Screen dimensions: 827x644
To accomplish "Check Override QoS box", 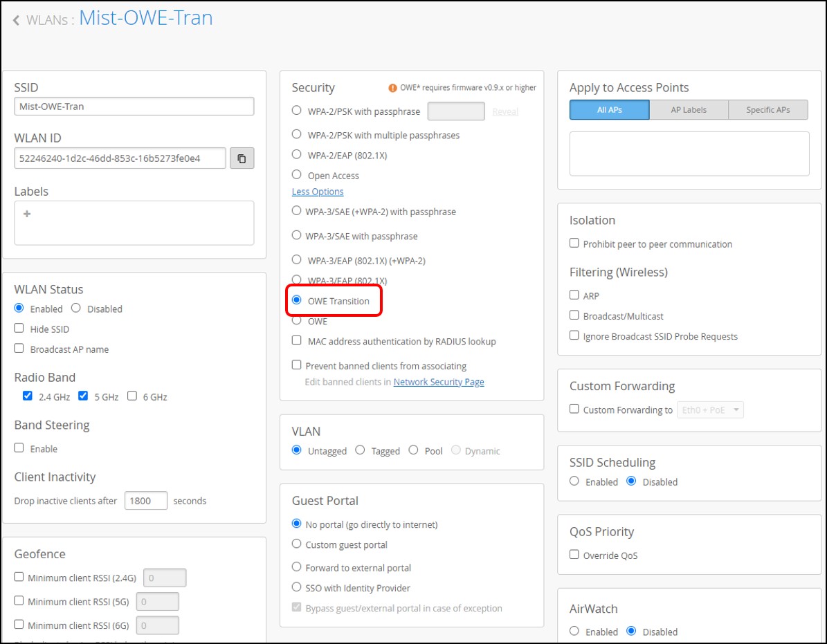I will click(574, 554).
